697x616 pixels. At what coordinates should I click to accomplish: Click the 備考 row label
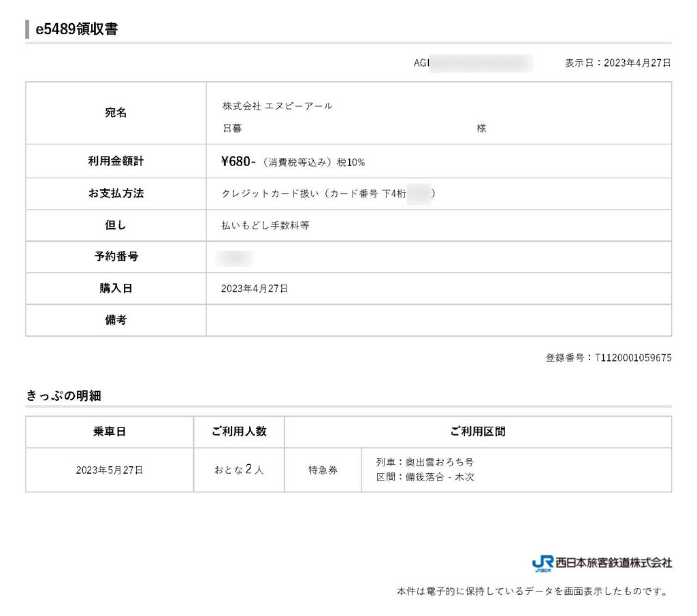pyautogui.click(x=116, y=319)
